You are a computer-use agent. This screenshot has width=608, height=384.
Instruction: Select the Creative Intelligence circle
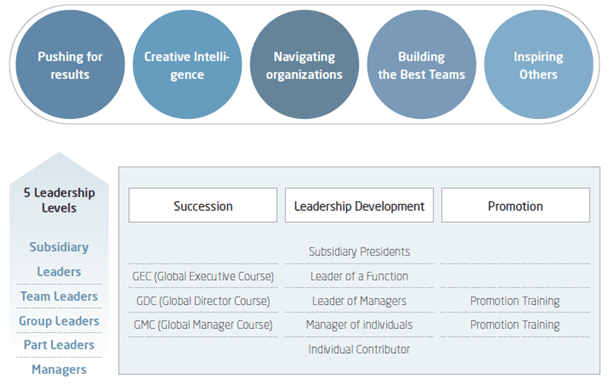[x=187, y=65]
